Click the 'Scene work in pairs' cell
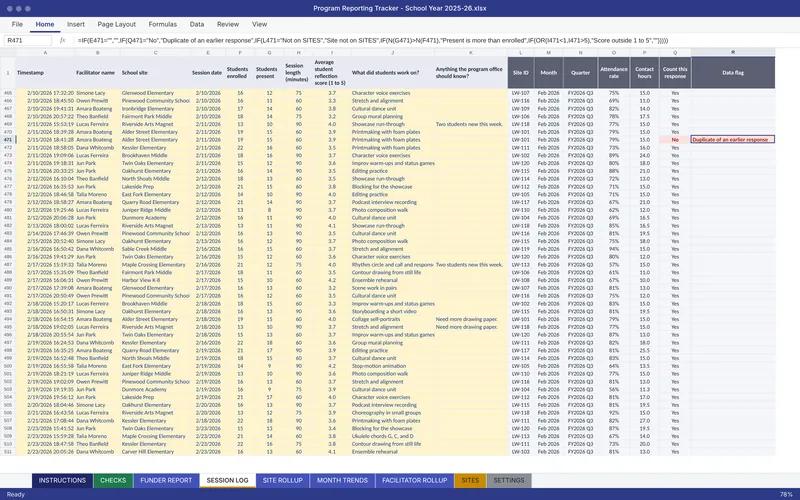Viewport: 800px width, 500px height. click(x=393, y=288)
